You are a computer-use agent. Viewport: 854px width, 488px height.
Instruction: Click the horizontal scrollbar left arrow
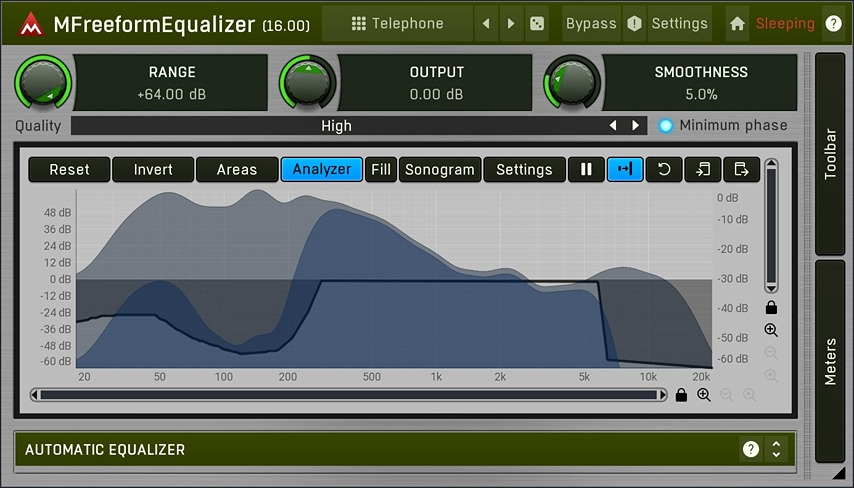click(34, 395)
